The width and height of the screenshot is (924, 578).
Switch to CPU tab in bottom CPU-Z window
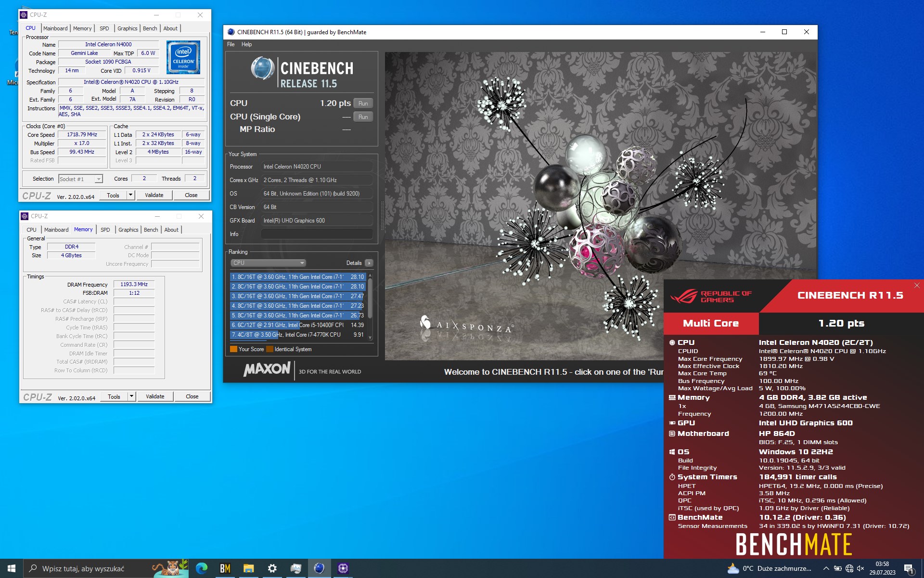coord(31,230)
